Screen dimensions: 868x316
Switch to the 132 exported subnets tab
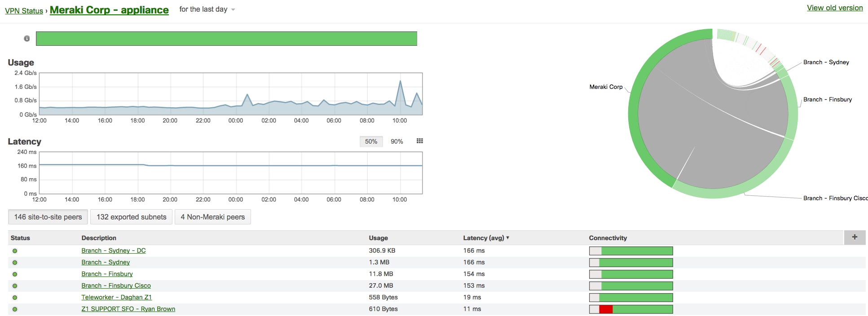pyautogui.click(x=132, y=217)
